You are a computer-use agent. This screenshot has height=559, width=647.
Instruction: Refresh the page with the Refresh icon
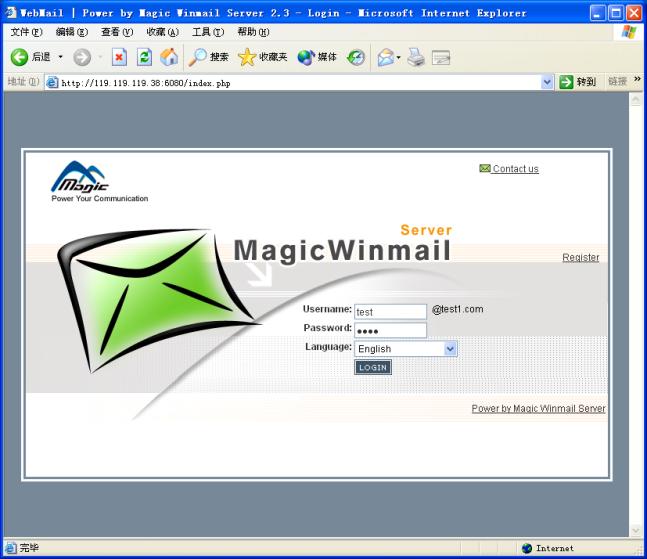(144, 57)
